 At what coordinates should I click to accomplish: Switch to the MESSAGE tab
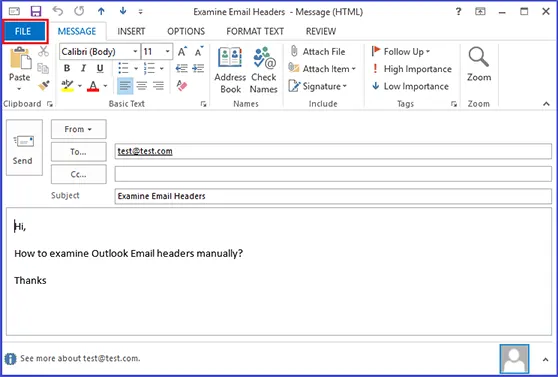77,31
